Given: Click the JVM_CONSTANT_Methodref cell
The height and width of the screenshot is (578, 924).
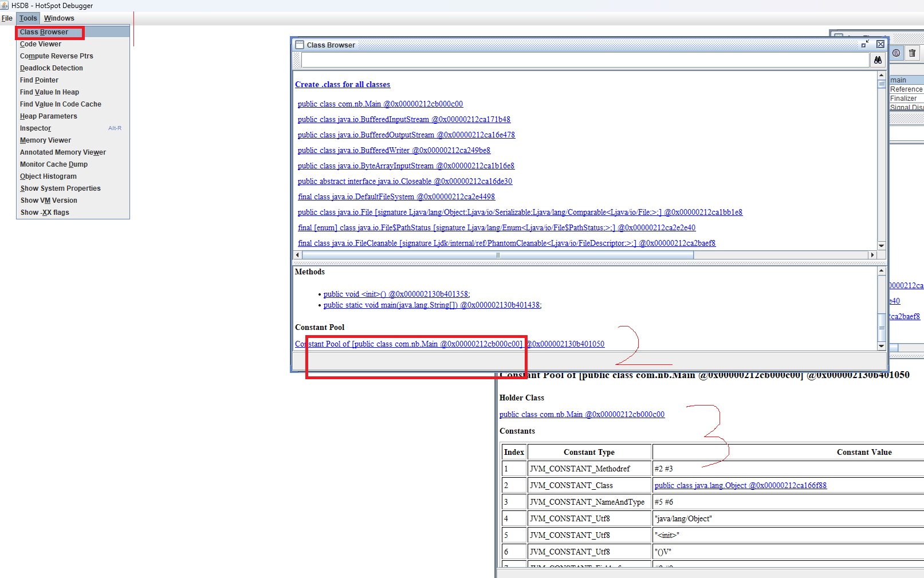Looking at the screenshot, I should tap(589, 469).
